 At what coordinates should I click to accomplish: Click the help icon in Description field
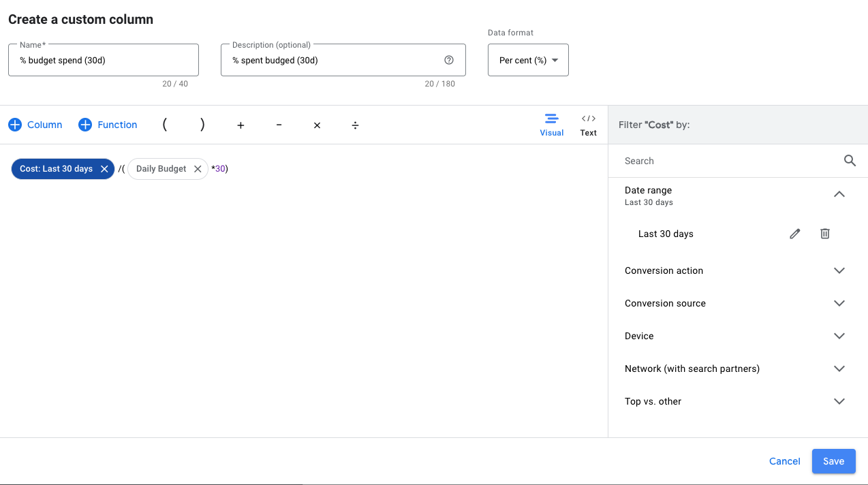(449, 60)
